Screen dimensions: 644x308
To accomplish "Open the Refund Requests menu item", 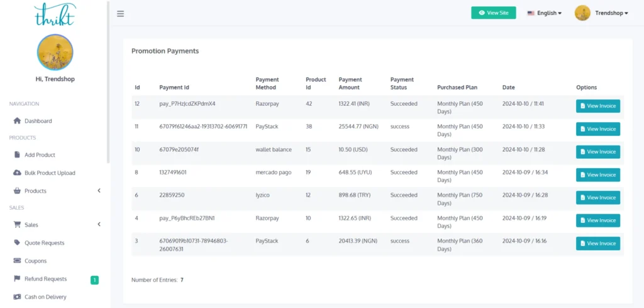I will click(x=45, y=279).
